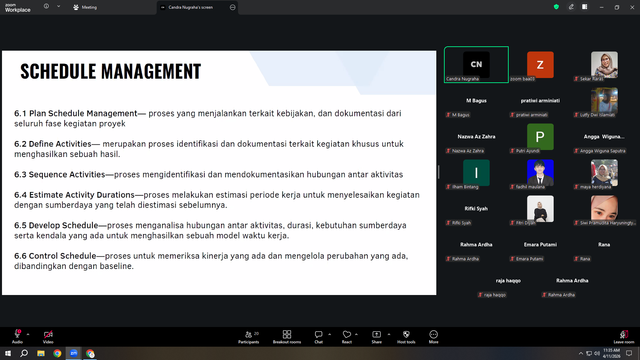
Task: Open React heart icon
Action: pos(347,334)
